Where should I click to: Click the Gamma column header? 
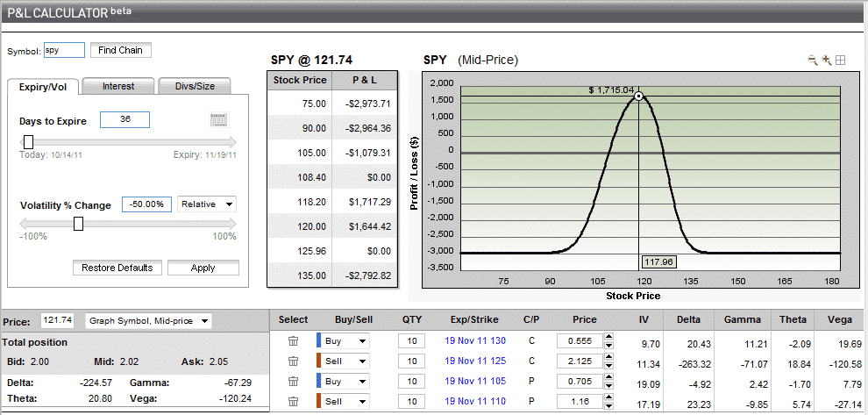[x=743, y=319]
